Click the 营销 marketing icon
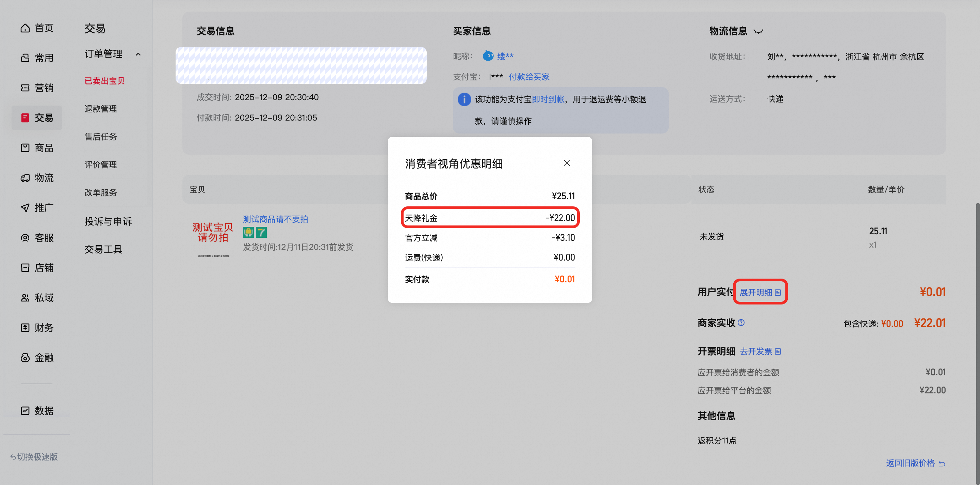 [25, 88]
